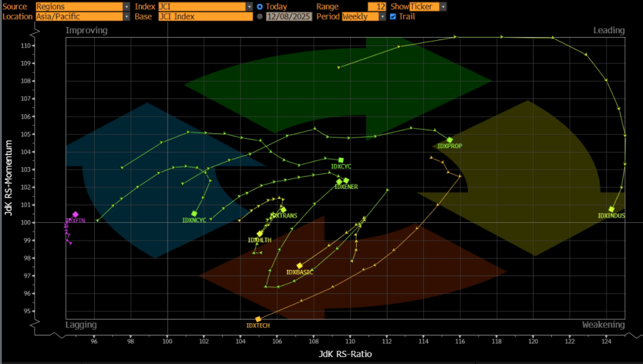This screenshot has width=643, height=364.
Task: Select the IDXBASIC yellow diamond marker
Action: [300, 265]
